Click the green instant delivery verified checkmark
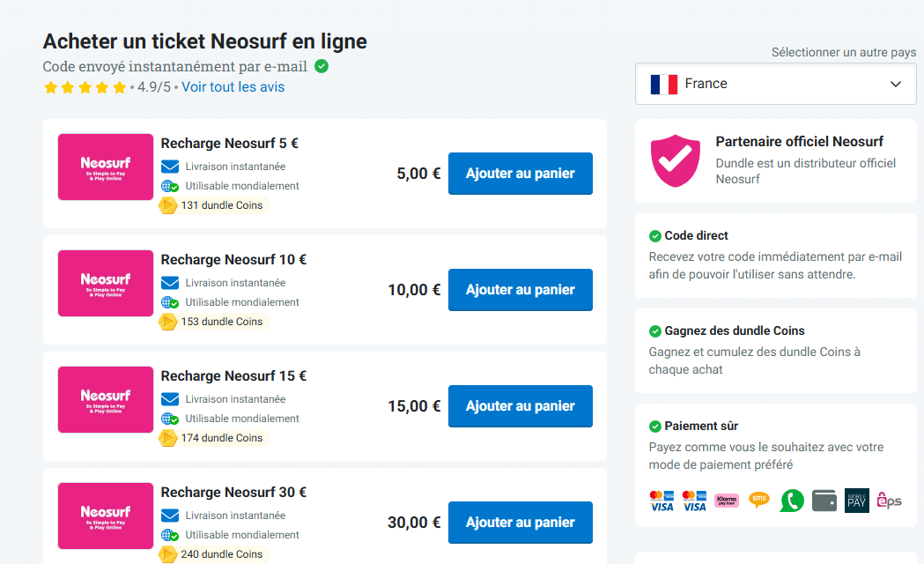This screenshot has width=924, height=564. coord(320,66)
